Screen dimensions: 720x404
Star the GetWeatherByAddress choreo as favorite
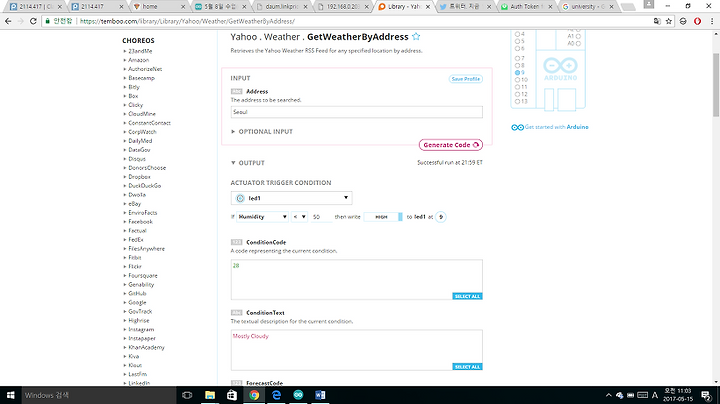coord(416,36)
